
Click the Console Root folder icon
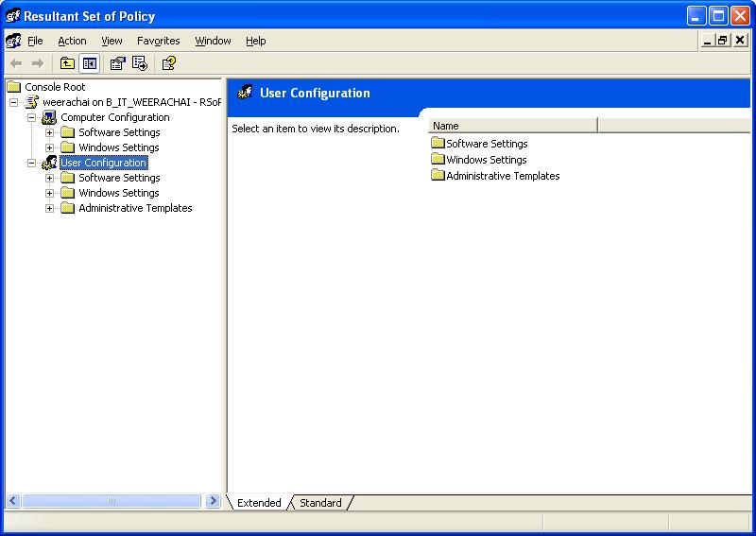[14, 87]
